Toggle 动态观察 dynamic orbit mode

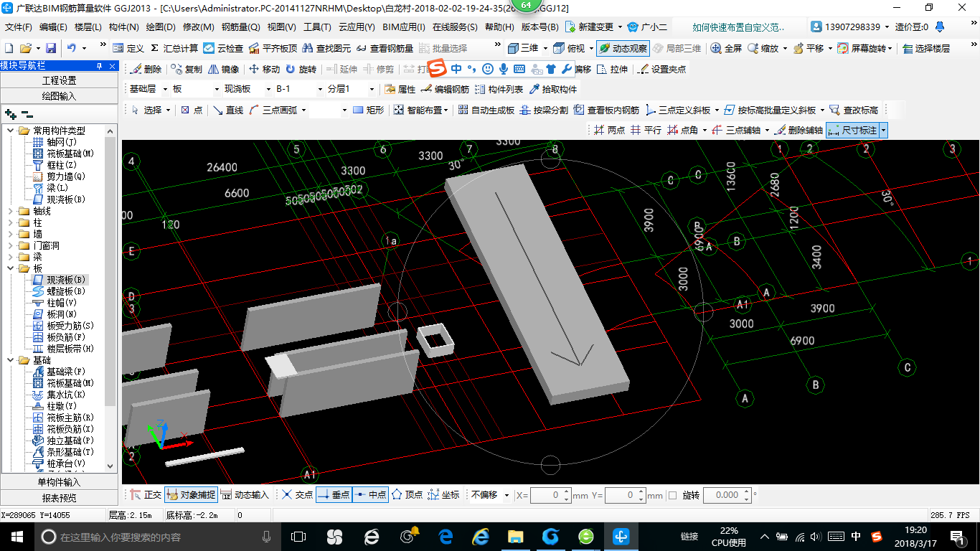pos(622,48)
